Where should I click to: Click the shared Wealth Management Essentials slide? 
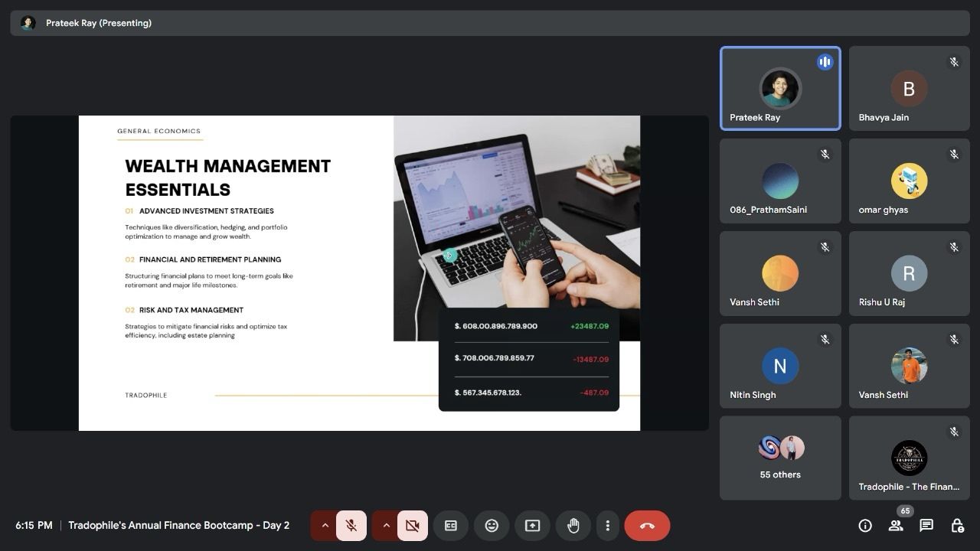coord(359,273)
